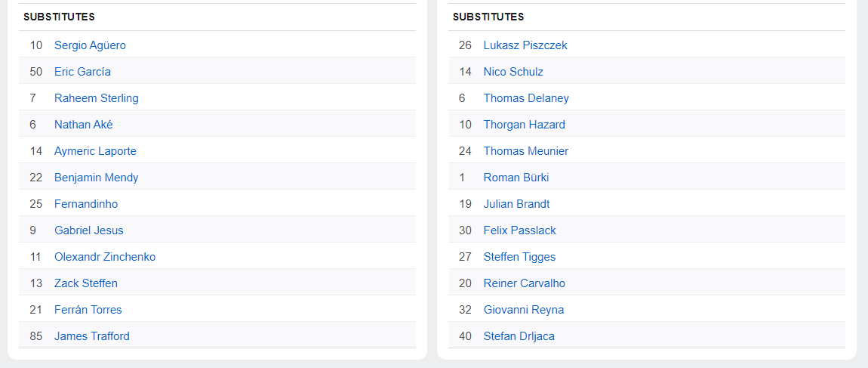Click on Aymeric Laporte
The width and height of the screenshot is (868, 368).
pyautogui.click(x=95, y=151)
